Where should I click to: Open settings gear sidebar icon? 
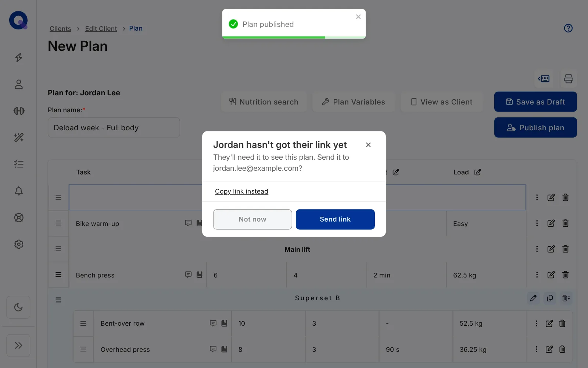pos(19,244)
